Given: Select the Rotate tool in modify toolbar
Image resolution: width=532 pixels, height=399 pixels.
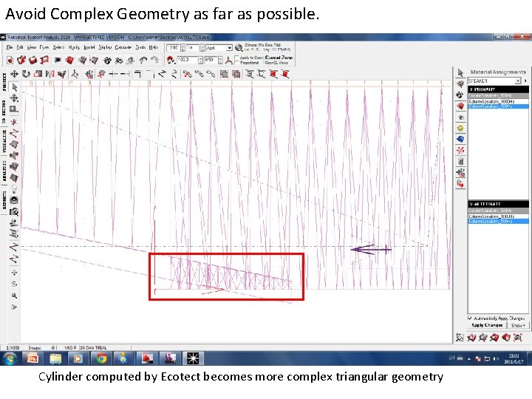Looking at the screenshot, I should point(26,74).
